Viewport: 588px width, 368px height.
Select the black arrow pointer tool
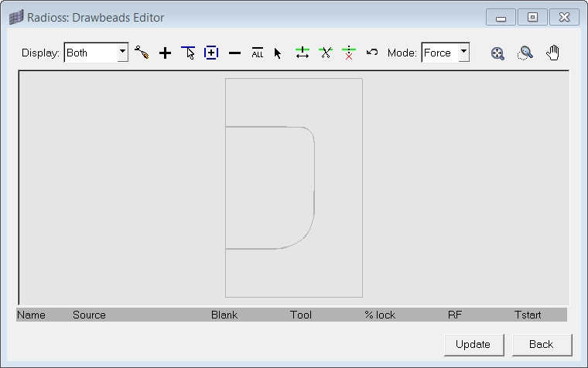[x=278, y=53]
